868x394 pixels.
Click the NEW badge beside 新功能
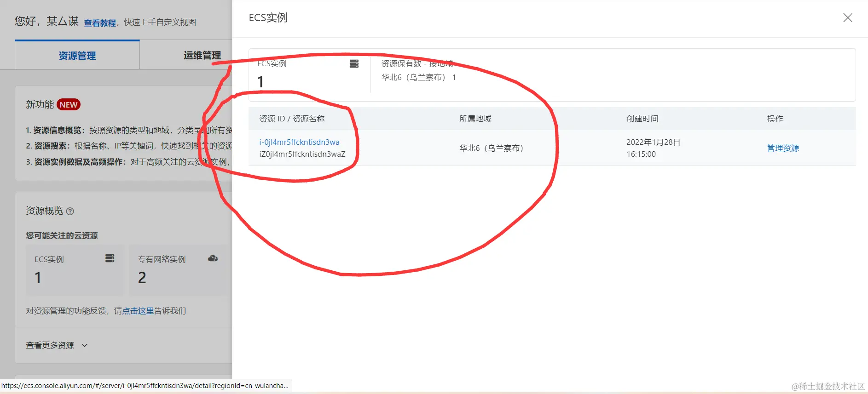69,105
